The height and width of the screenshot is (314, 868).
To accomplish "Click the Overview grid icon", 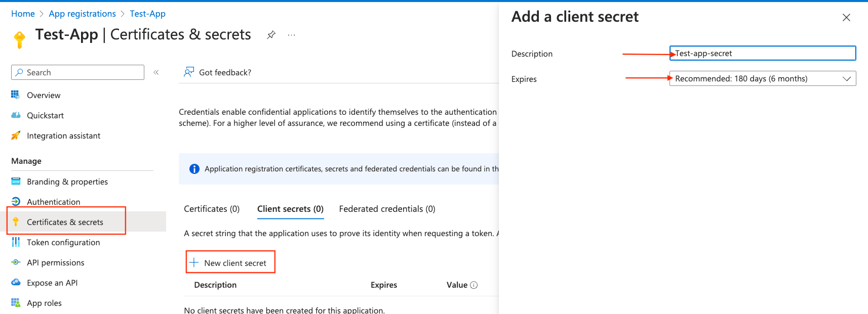I will click(x=16, y=95).
